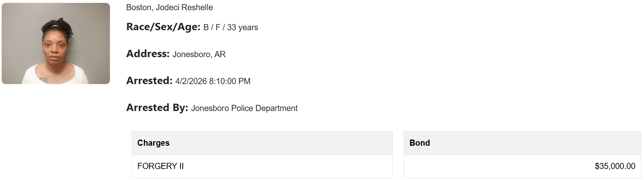Click the name Boston, Jodeci Reshelle
Image resolution: width=644 pixels, height=180 pixels.
pos(169,7)
